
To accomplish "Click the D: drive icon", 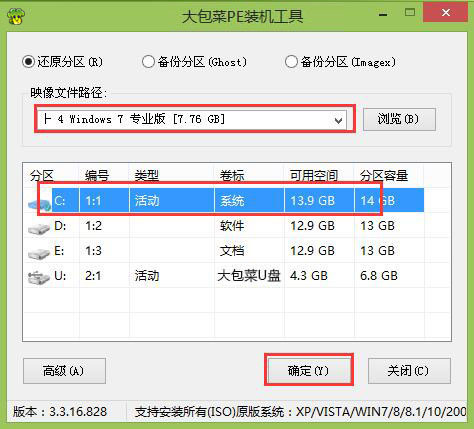I will point(39,228).
